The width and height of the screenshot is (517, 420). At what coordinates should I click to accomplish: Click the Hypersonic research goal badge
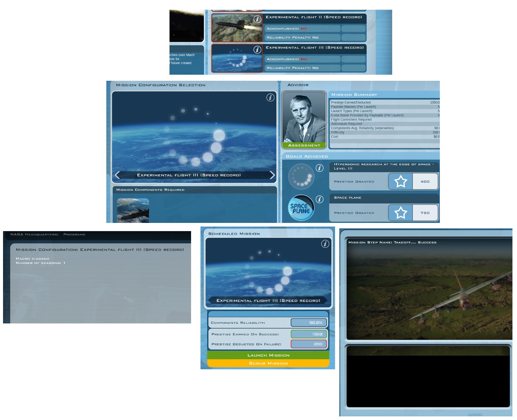(x=301, y=177)
